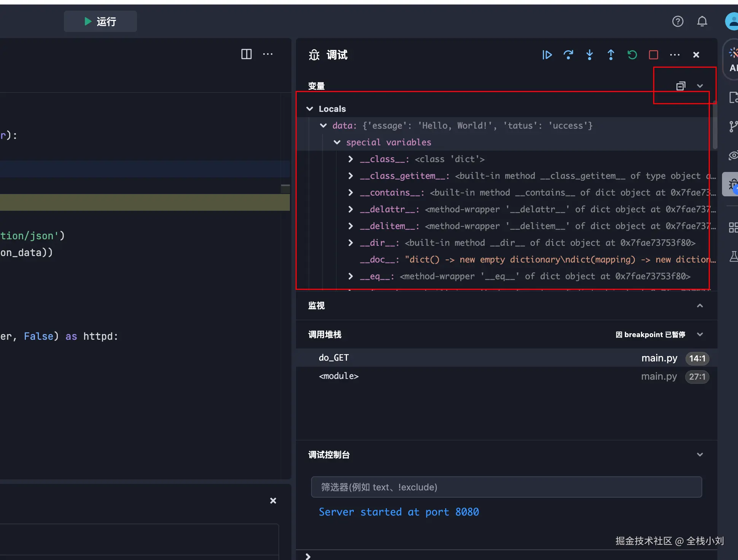Collapse all variables icon
The width and height of the screenshot is (738, 560).
pyautogui.click(x=681, y=86)
